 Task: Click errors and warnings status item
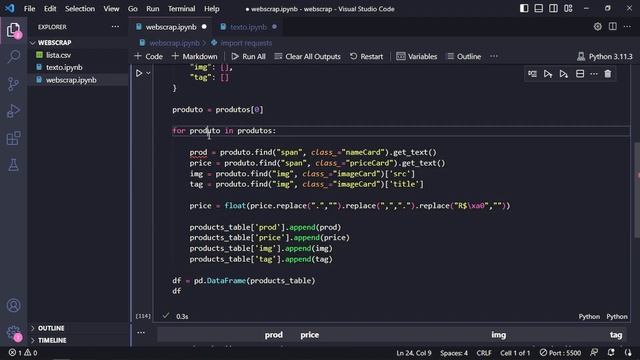pos(23,353)
